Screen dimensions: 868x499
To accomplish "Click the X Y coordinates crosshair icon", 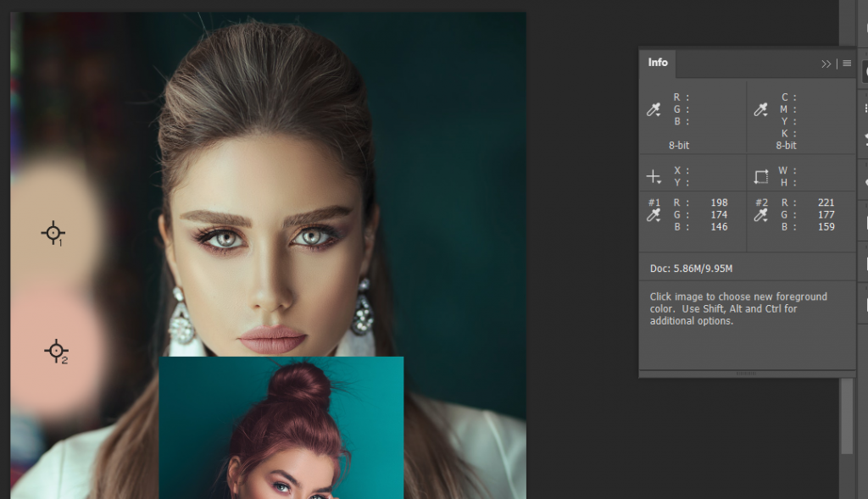I will click(x=654, y=177).
